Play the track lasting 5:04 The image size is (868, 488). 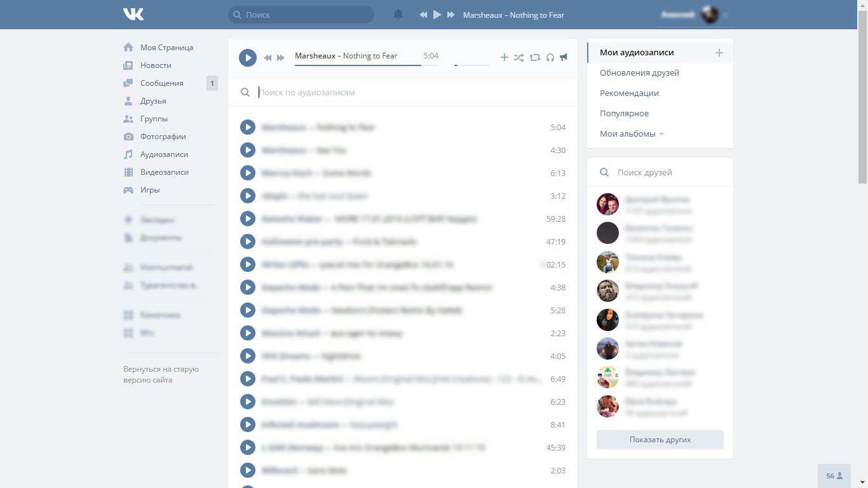[x=248, y=127]
